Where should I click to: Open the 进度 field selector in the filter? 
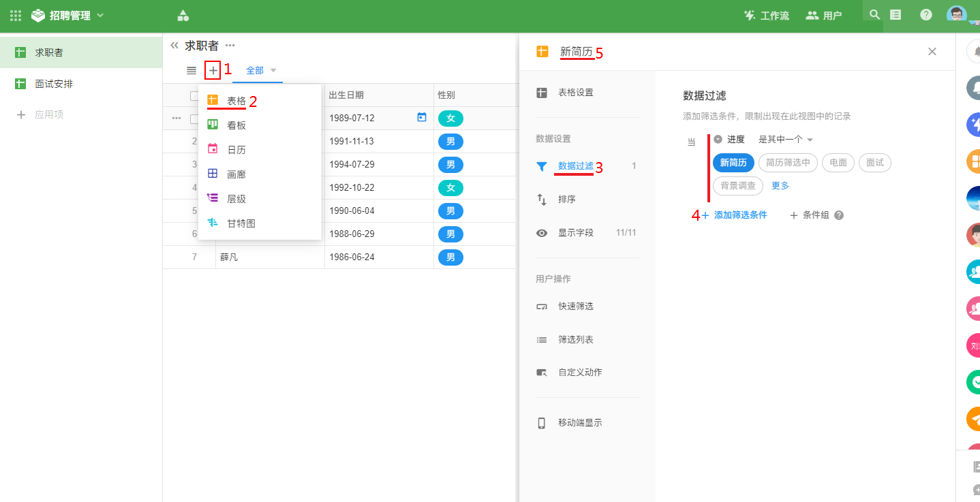coord(729,140)
